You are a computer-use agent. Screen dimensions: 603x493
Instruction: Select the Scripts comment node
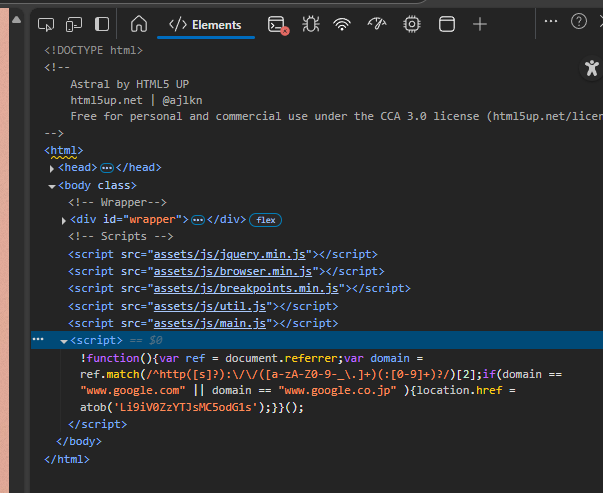tap(121, 236)
